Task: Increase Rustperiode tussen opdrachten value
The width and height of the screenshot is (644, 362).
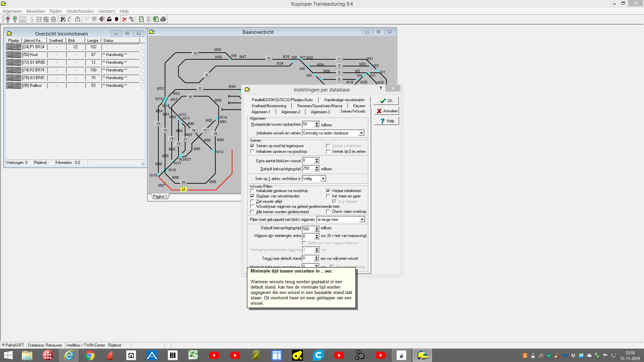Action: [x=317, y=123]
